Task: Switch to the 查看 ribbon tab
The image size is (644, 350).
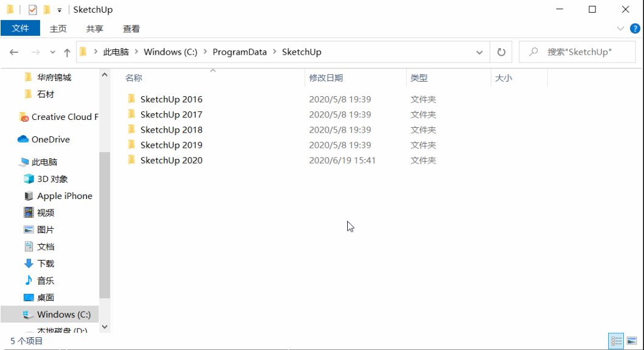Action: pyautogui.click(x=131, y=29)
